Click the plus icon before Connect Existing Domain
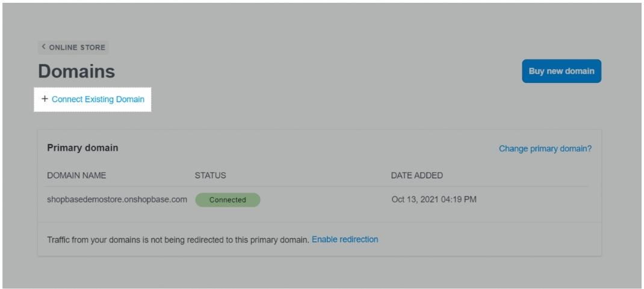The width and height of the screenshot is (644, 289). (45, 99)
